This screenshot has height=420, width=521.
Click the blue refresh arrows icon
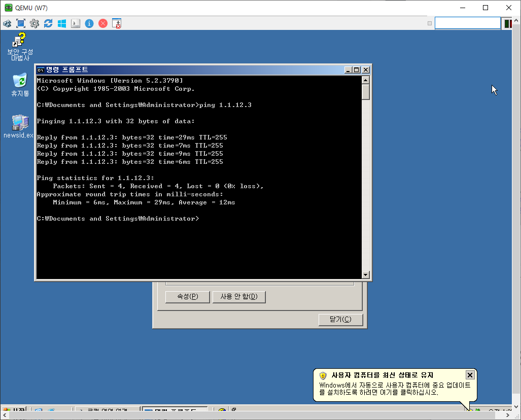(48, 24)
